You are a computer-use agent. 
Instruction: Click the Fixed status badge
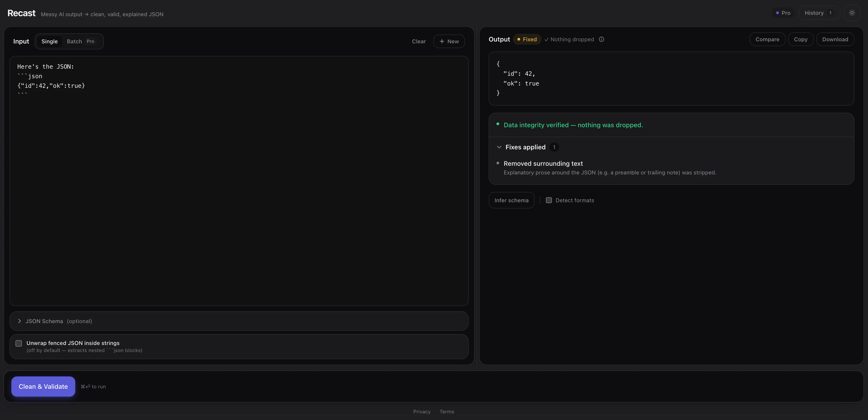(x=527, y=39)
